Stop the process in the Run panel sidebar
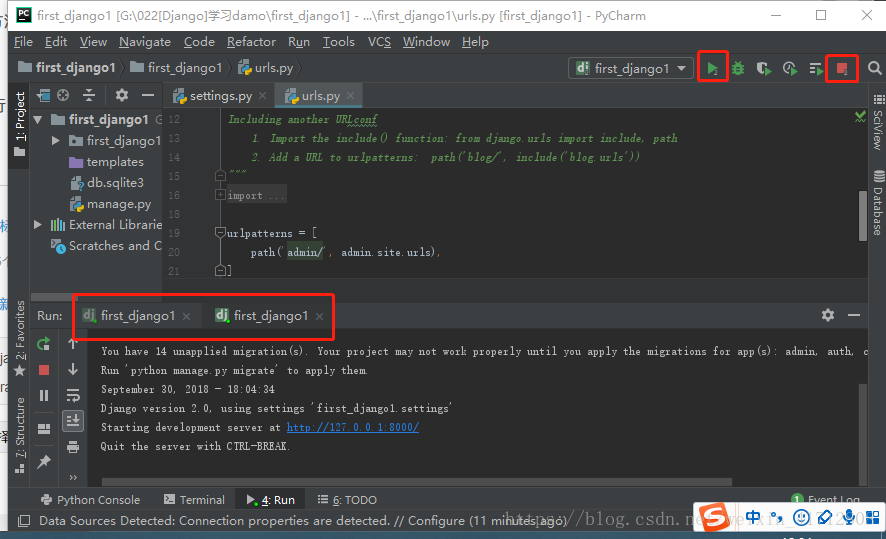 click(x=44, y=370)
